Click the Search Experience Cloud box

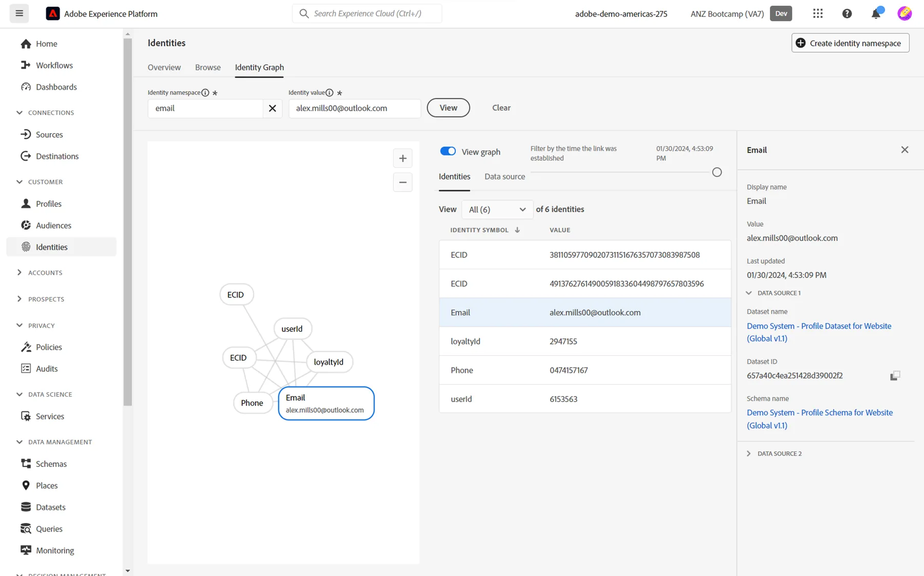pyautogui.click(x=367, y=13)
